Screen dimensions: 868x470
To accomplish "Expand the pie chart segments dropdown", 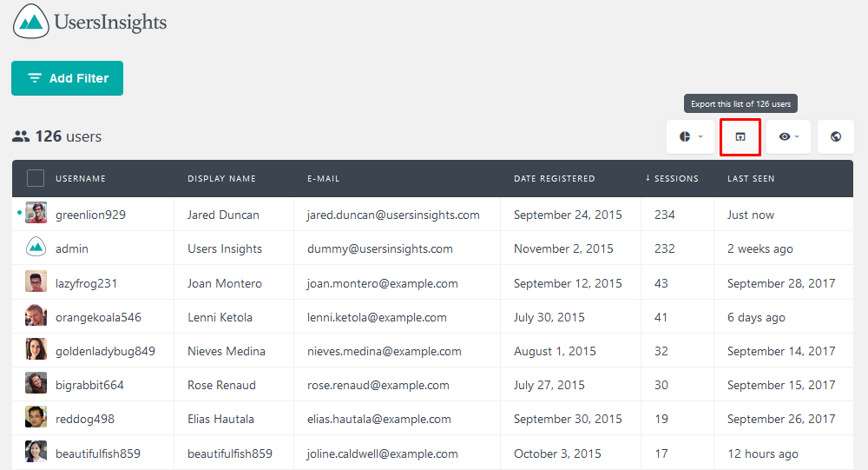I will coord(690,137).
